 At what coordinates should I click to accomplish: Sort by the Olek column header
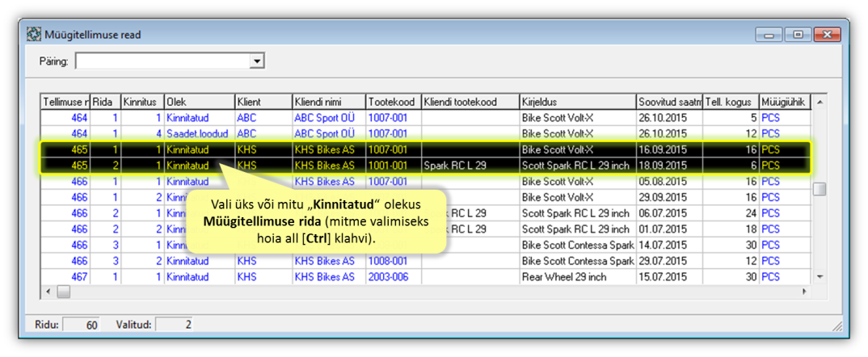(200, 103)
